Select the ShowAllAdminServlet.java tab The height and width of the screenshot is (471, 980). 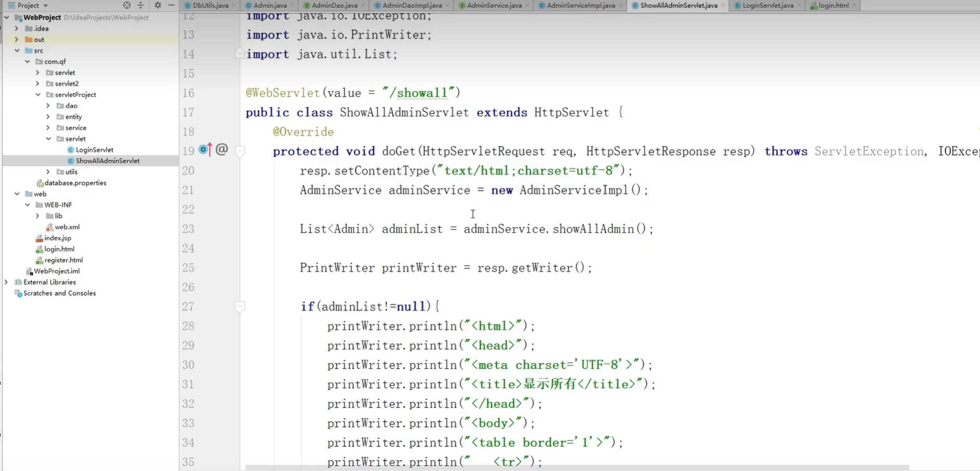(678, 5)
